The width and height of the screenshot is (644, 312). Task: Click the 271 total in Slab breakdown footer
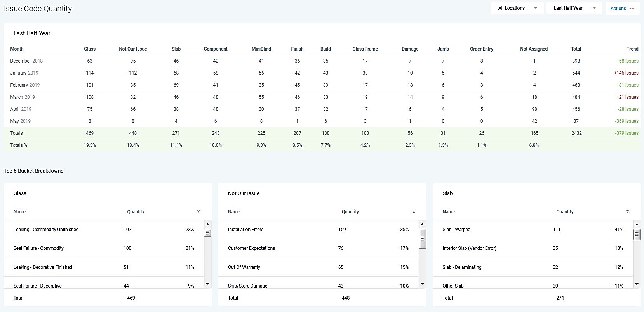pyautogui.click(x=560, y=298)
